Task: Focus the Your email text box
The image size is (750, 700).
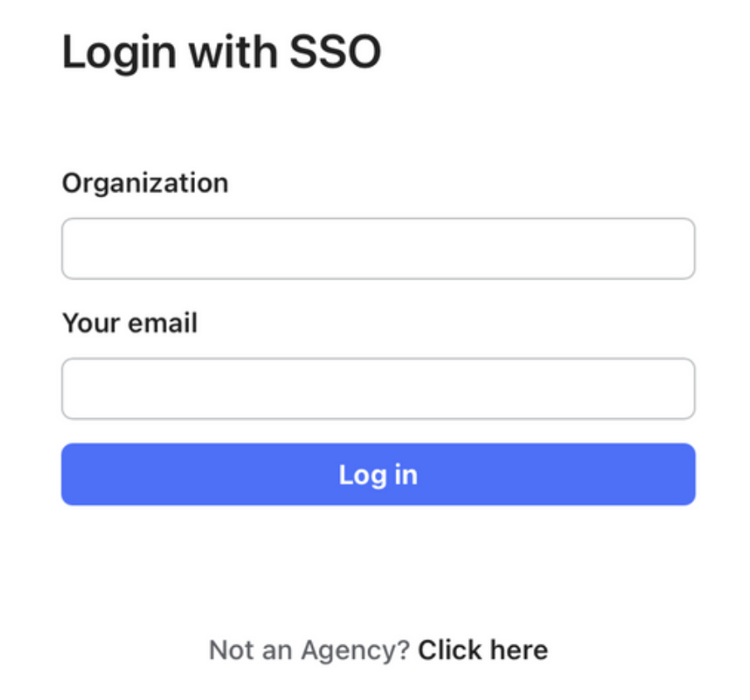Action: (377, 388)
